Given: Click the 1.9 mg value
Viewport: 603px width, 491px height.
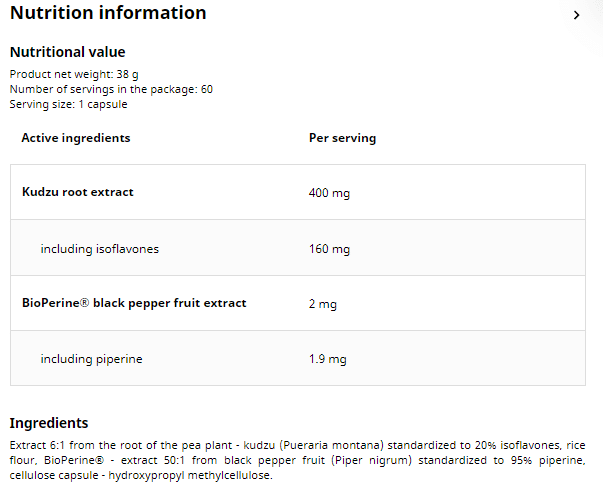Looking at the screenshot, I should click(x=327, y=359).
